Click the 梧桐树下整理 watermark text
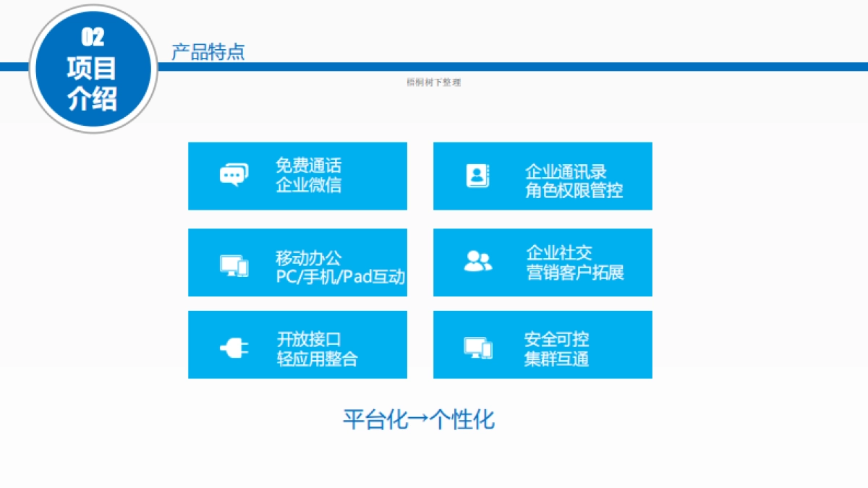This screenshot has height=488, width=868. [x=434, y=82]
